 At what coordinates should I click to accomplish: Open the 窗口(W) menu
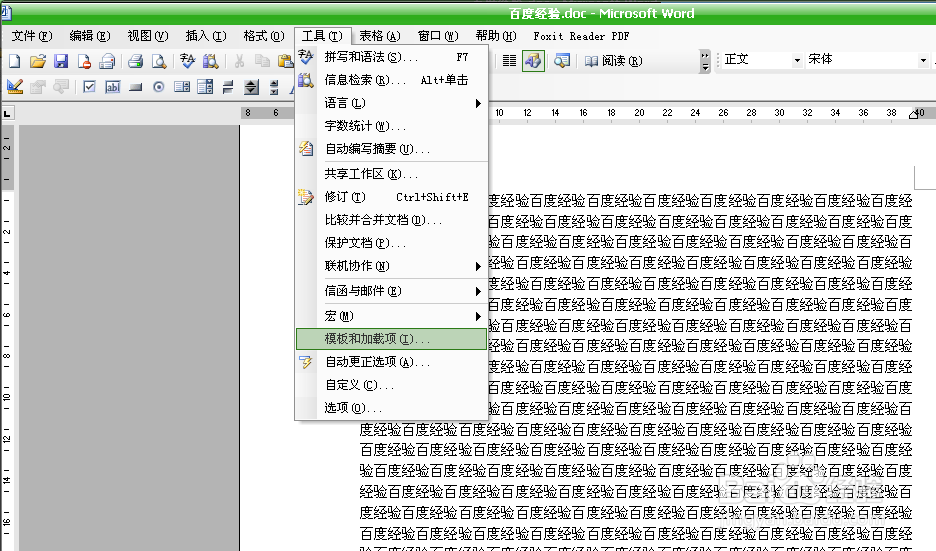tap(438, 36)
